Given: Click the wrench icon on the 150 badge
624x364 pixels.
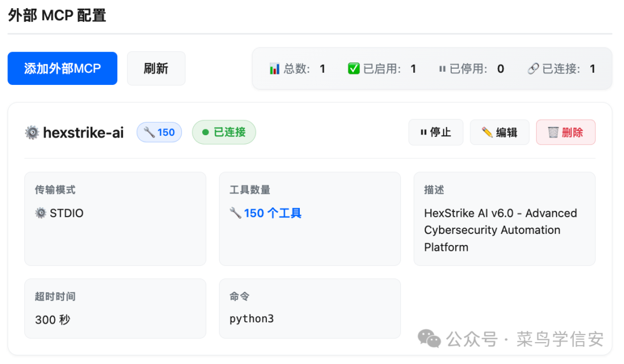Looking at the screenshot, I should pyautogui.click(x=149, y=132).
